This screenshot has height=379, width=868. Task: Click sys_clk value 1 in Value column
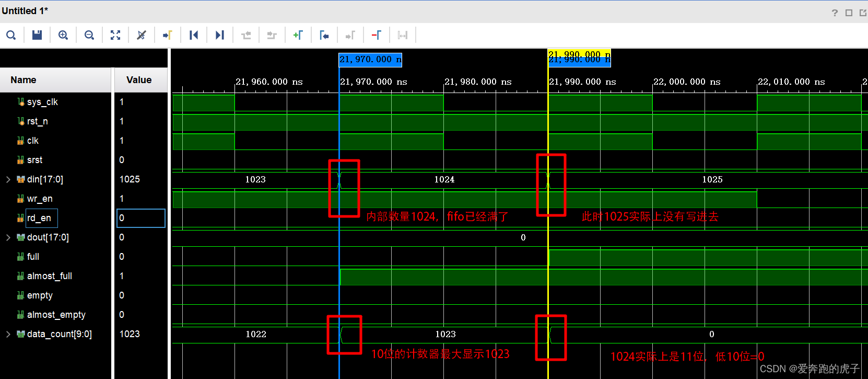(x=122, y=102)
